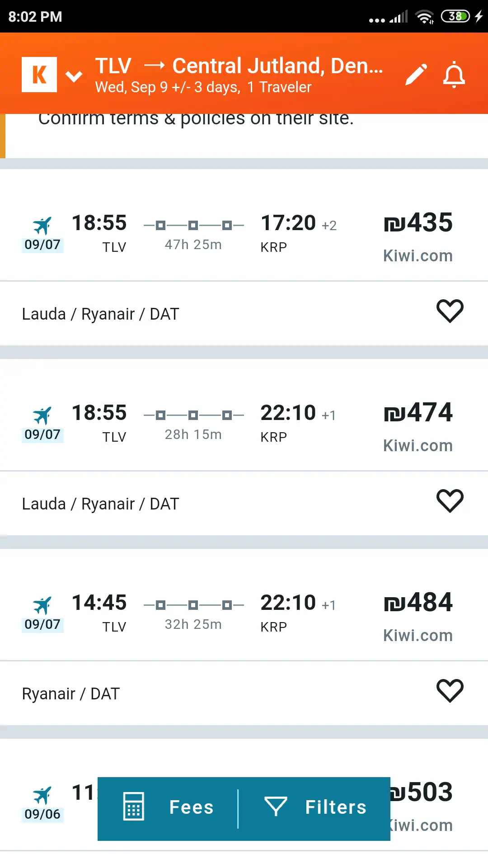The width and height of the screenshot is (488, 868).
Task: Select the ₪435 Kiwi.com flight price
Action: coord(418,223)
